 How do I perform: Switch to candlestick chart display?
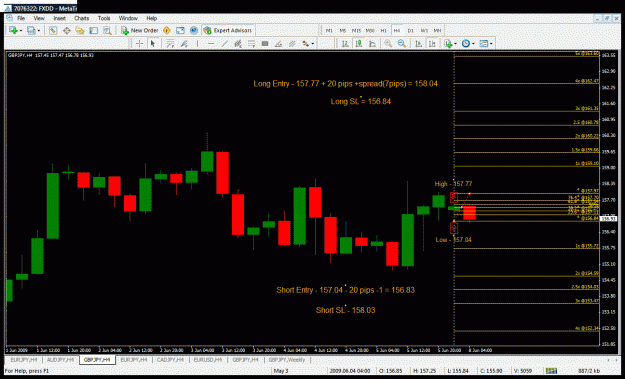pos(359,43)
